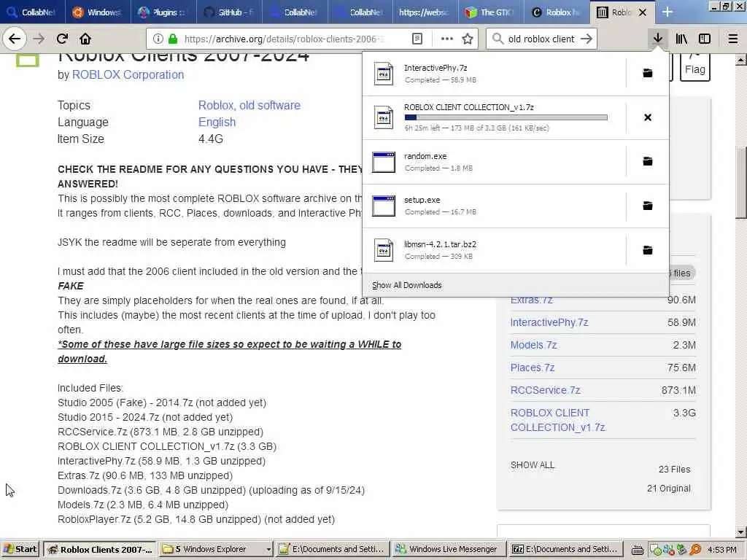Open 5 Windows Explorer taskbar group
This screenshot has width=747, height=560.
[x=217, y=549]
